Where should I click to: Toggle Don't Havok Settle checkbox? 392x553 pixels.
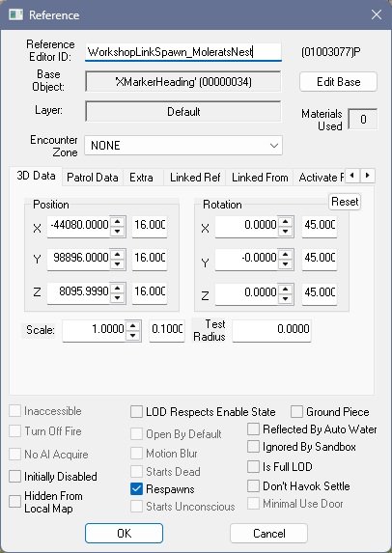253,486
